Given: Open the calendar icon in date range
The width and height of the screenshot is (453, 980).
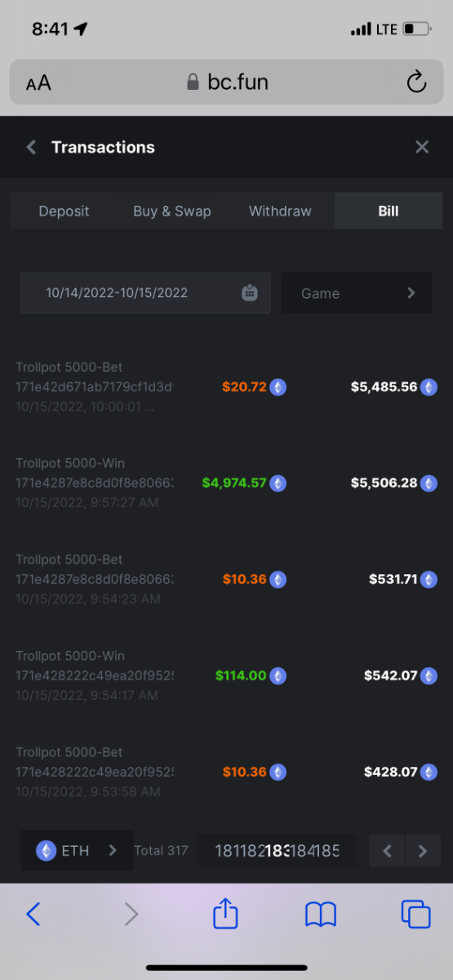Looking at the screenshot, I should (250, 293).
